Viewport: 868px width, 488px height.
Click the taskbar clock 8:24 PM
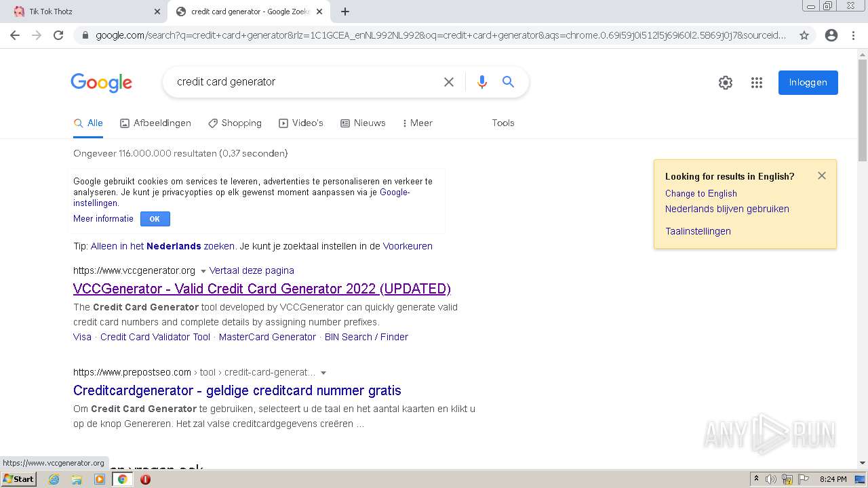(833, 479)
